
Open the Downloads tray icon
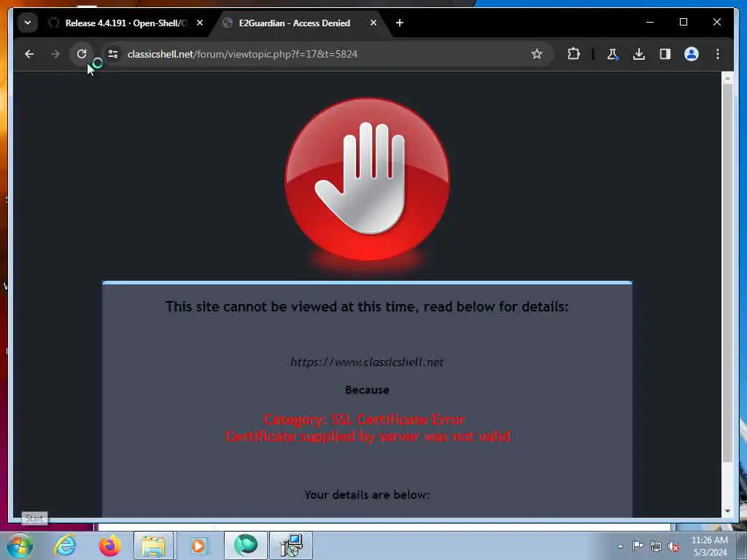coord(639,54)
